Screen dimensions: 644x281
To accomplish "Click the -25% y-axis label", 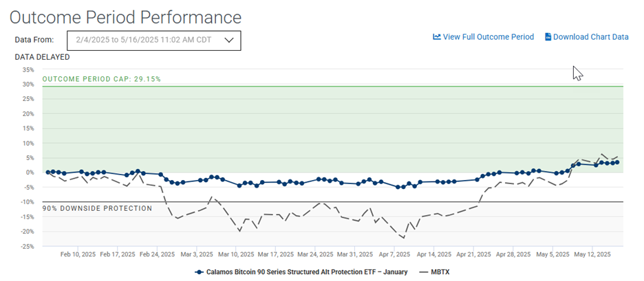I will (x=28, y=247).
